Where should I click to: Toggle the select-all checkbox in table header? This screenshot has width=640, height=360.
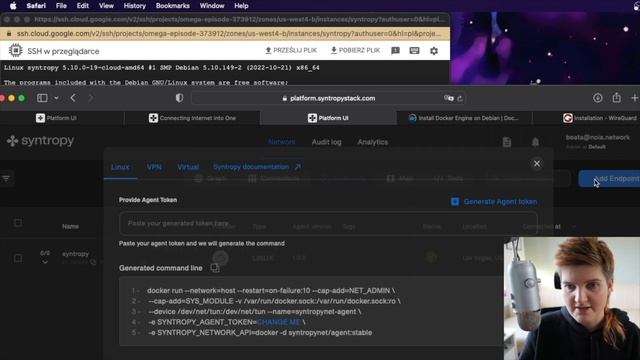point(18,223)
